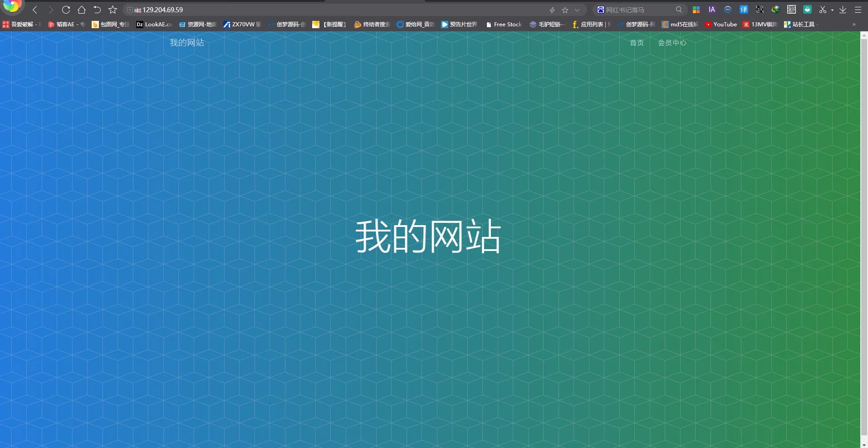This screenshot has height=448, width=868.
Task: Open the QR code extension
Action: [791, 10]
